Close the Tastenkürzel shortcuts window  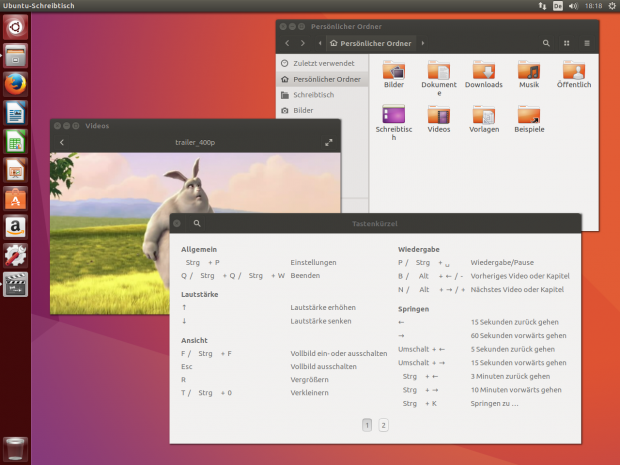(x=177, y=223)
